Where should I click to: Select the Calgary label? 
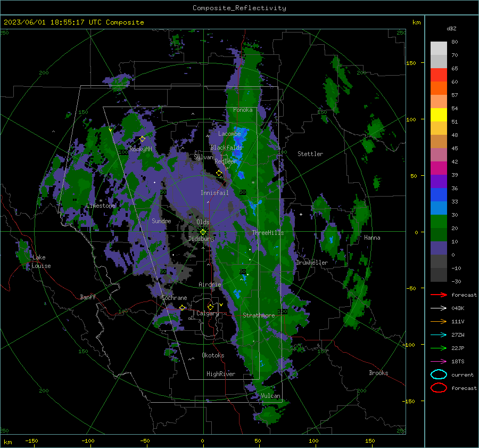[208, 313]
